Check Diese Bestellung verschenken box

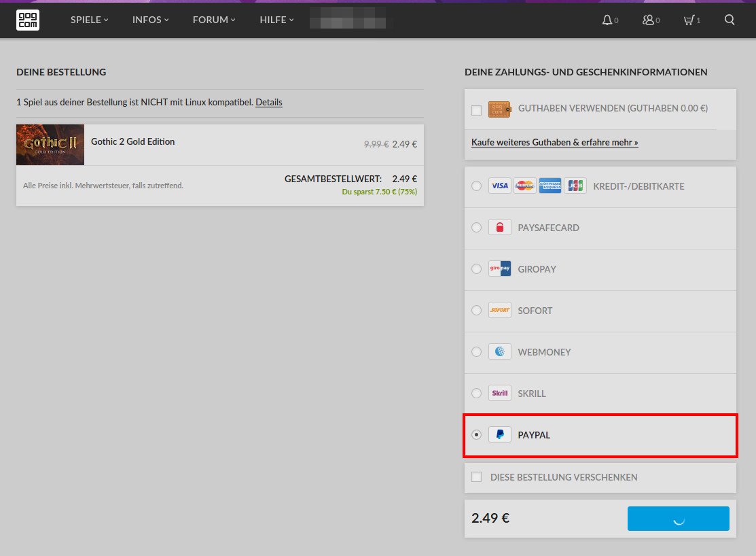(476, 477)
